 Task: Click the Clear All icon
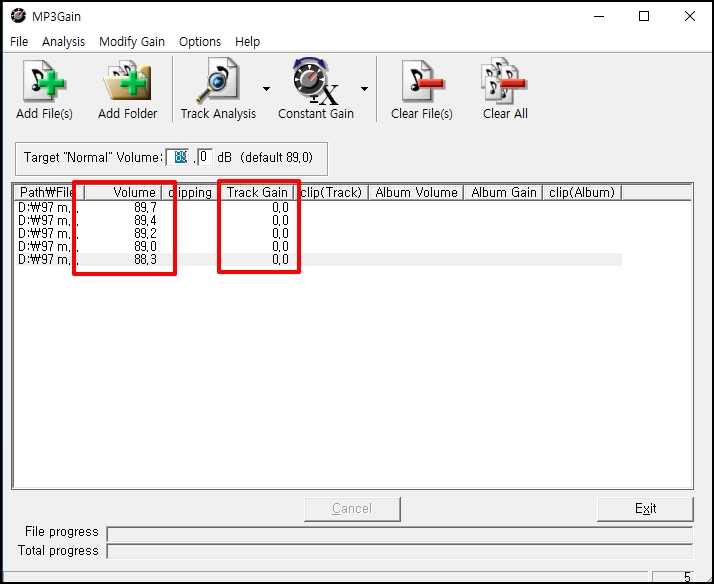click(505, 81)
